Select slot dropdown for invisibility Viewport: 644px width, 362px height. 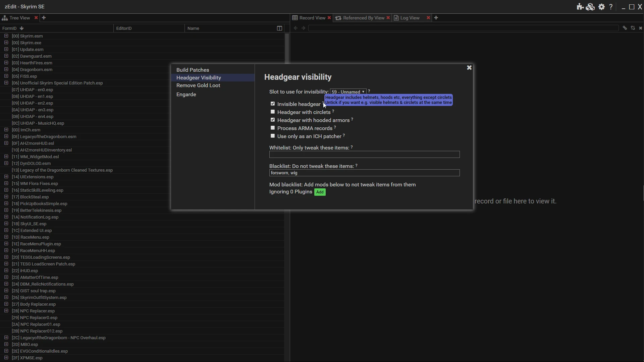point(348,92)
